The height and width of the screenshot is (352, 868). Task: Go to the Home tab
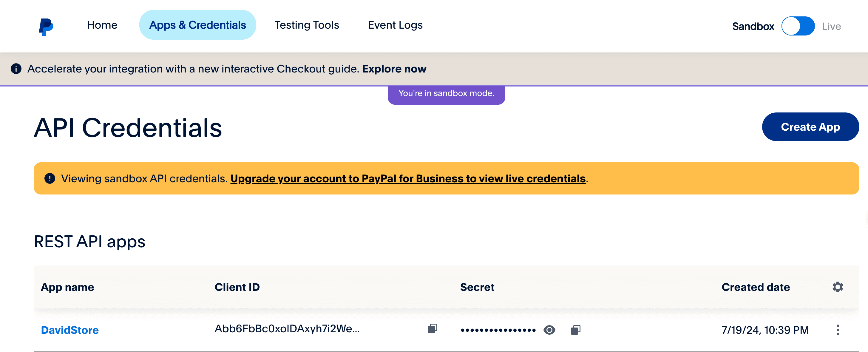(x=102, y=25)
